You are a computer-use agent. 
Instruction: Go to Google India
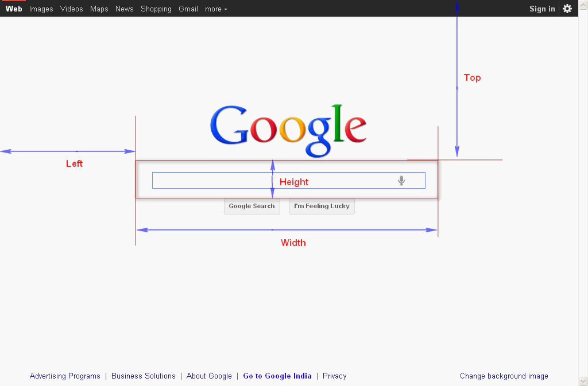pyautogui.click(x=277, y=376)
